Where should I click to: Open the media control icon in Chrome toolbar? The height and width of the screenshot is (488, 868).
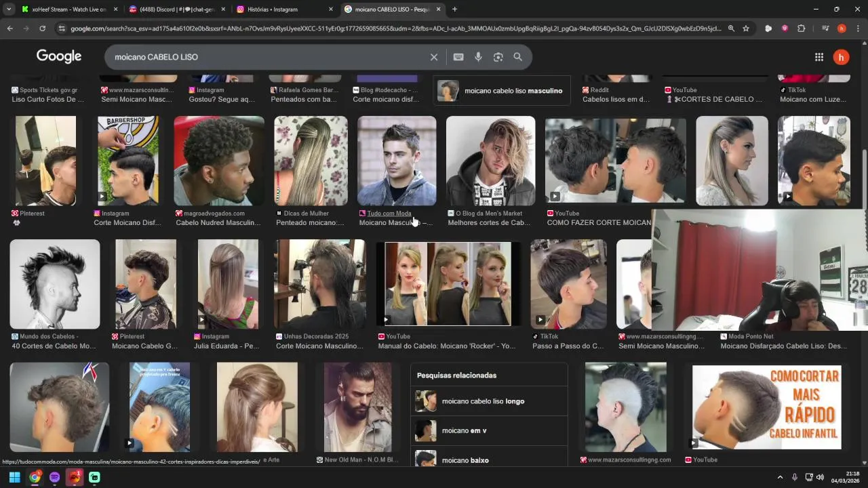825,28
